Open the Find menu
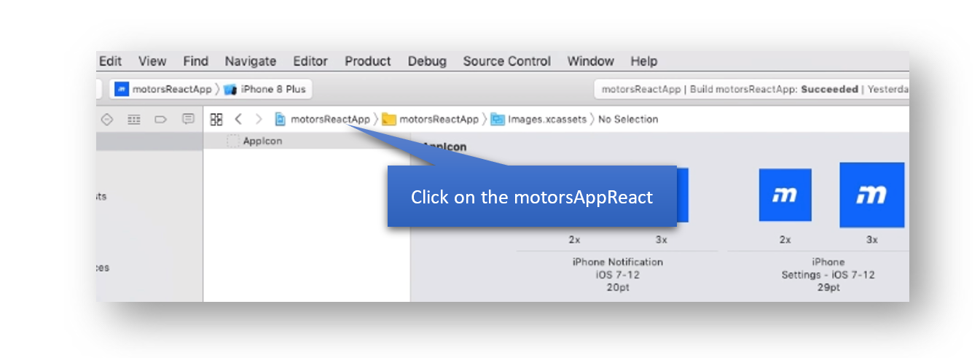 point(195,61)
